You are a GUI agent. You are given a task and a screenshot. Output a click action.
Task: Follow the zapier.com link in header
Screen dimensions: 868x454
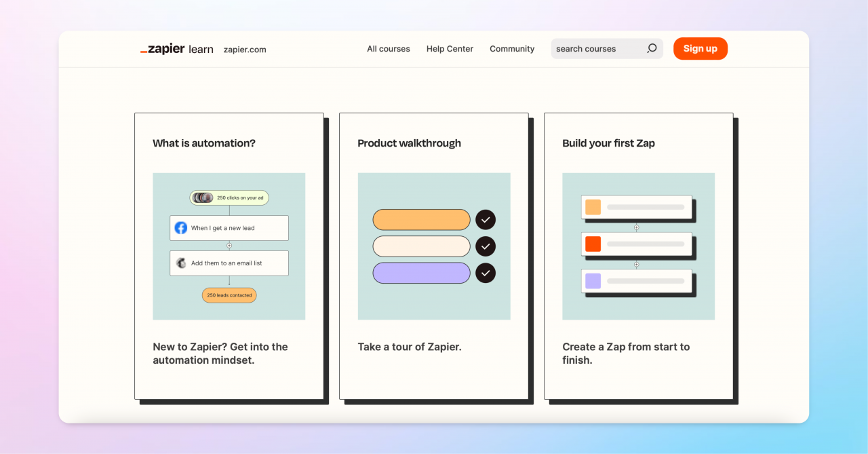point(245,50)
